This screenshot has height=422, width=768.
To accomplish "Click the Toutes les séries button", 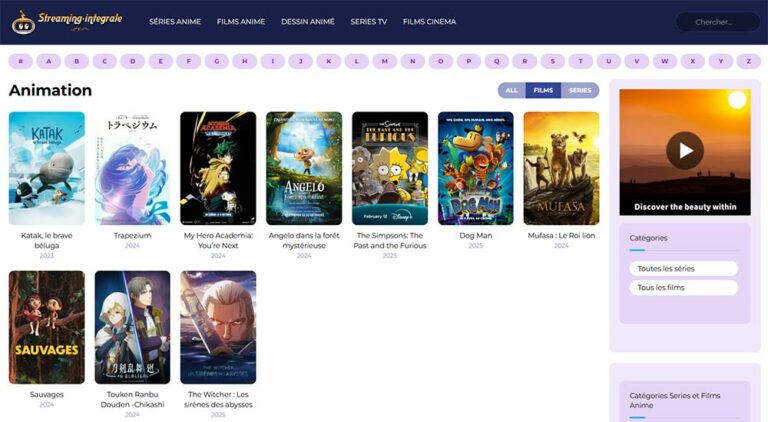I will [x=683, y=268].
